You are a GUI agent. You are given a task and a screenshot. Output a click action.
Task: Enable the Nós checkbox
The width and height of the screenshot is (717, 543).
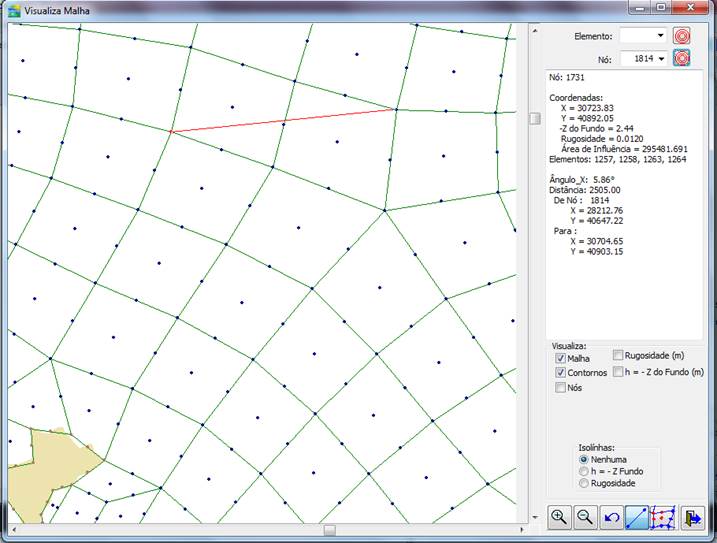coord(560,387)
